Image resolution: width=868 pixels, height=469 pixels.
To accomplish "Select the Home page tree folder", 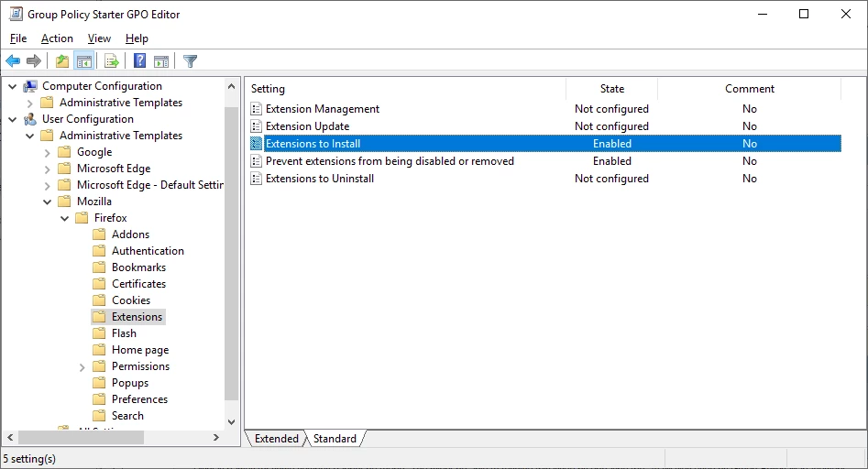I will (x=140, y=350).
